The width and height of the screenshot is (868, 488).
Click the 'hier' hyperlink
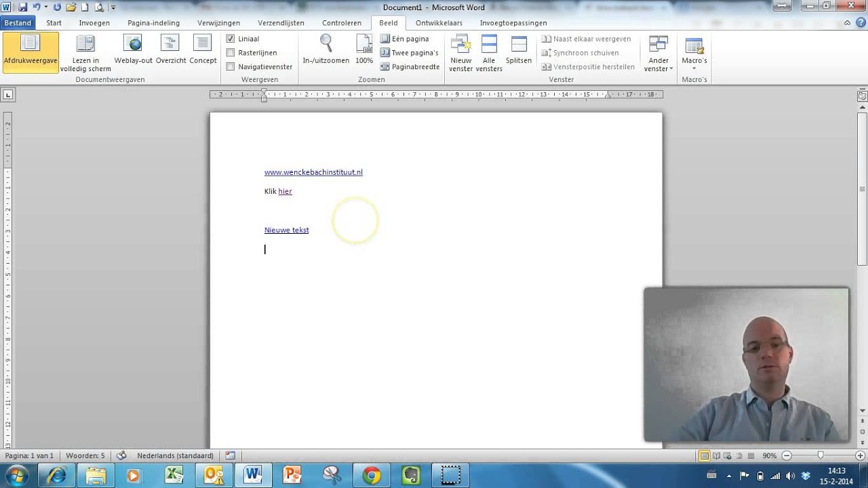tap(285, 191)
